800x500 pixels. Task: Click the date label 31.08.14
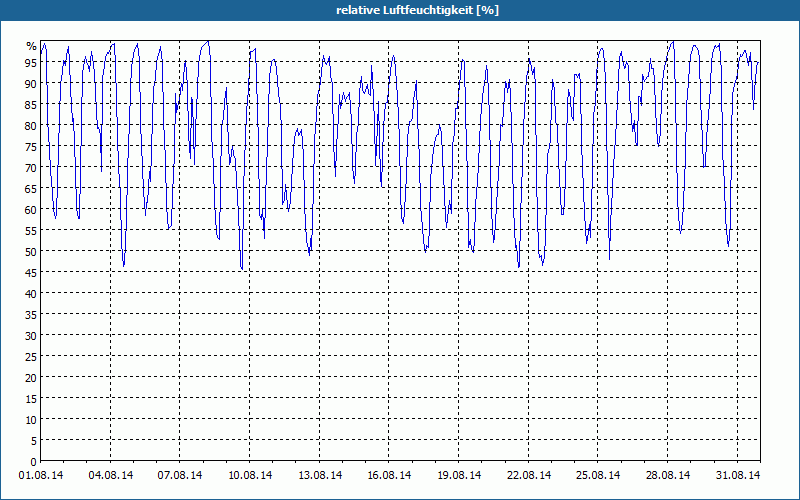coord(738,475)
